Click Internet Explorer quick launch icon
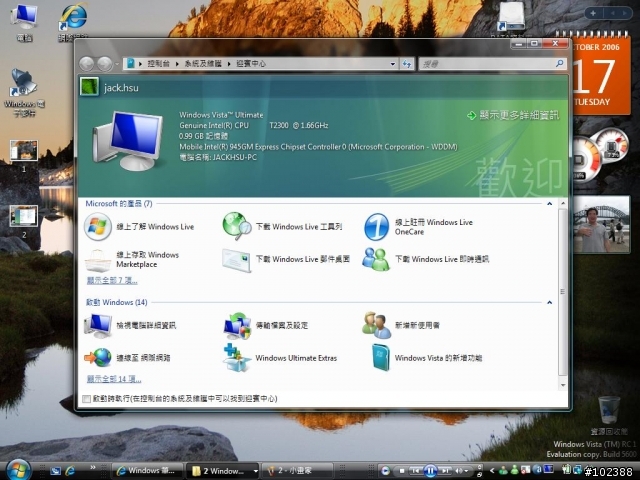The image size is (640, 480). pyautogui.click(x=70, y=471)
